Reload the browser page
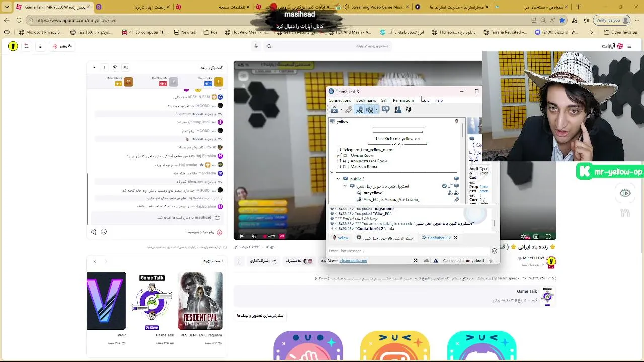This screenshot has height=362, width=644. [19, 20]
